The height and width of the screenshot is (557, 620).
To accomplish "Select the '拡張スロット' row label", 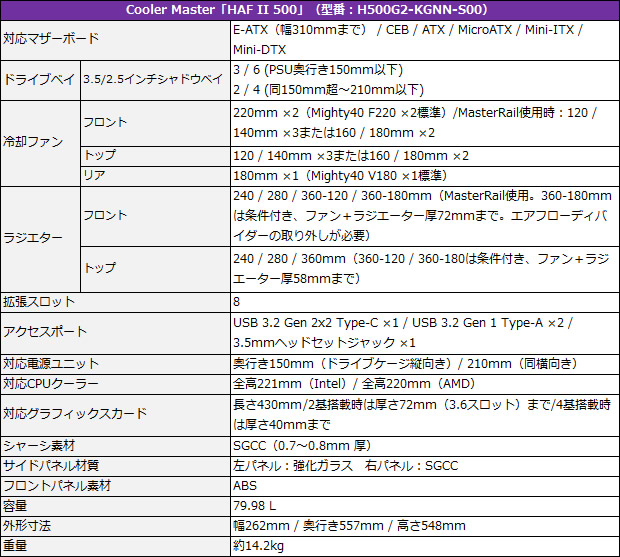I will point(115,302).
